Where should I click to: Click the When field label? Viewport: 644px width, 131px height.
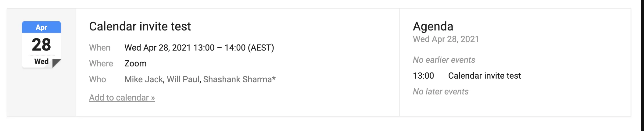pyautogui.click(x=100, y=48)
